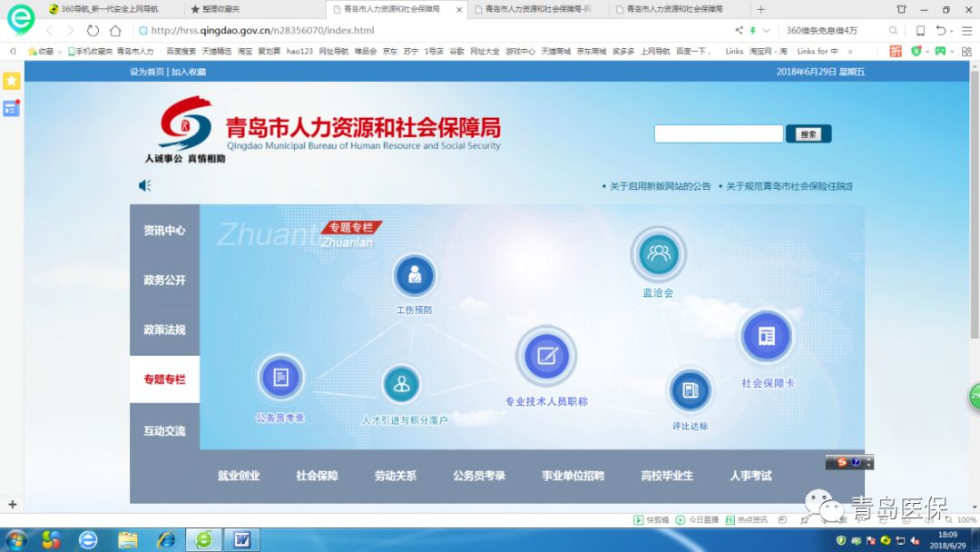Click the browser home icon
The width and height of the screenshot is (980, 552).
[115, 31]
